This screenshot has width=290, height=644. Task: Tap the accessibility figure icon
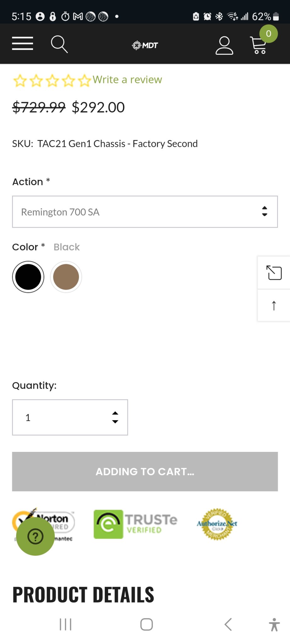click(x=274, y=625)
